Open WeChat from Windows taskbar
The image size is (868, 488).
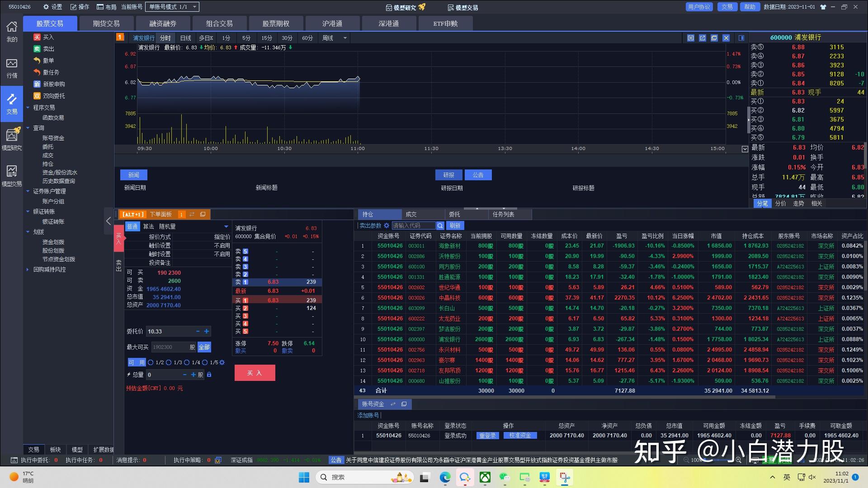click(x=505, y=477)
